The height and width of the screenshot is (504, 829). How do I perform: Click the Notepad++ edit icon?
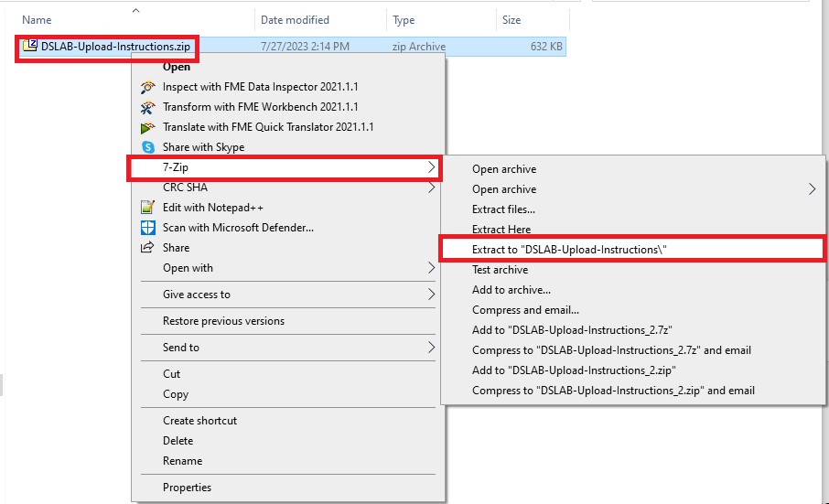click(x=148, y=208)
